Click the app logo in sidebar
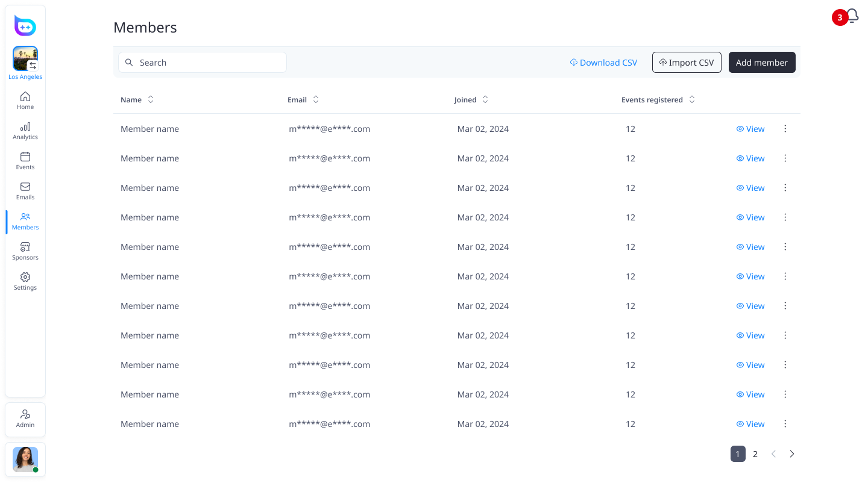 [25, 26]
